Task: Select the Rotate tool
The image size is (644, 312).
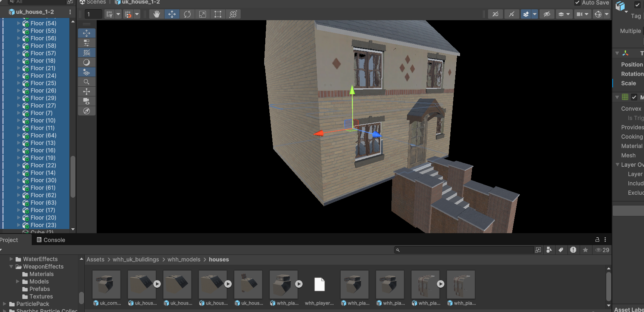Action: pyautogui.click(x=187, y=14)
